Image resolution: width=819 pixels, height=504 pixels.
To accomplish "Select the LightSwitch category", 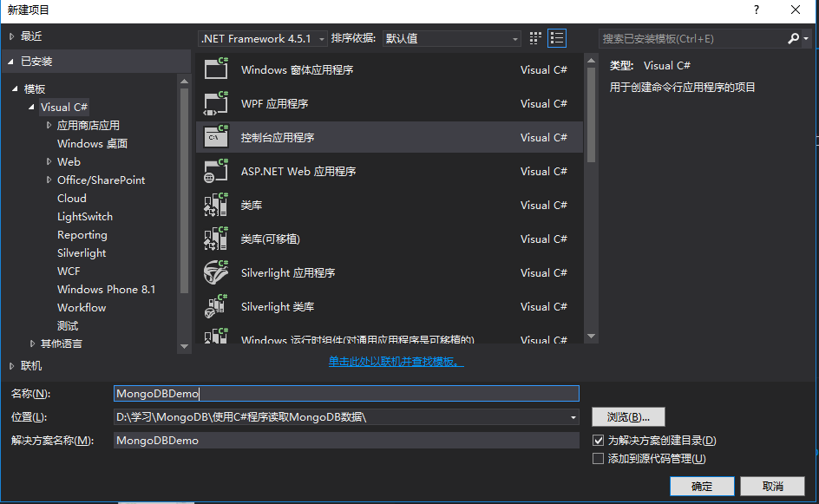I will 85,217.
